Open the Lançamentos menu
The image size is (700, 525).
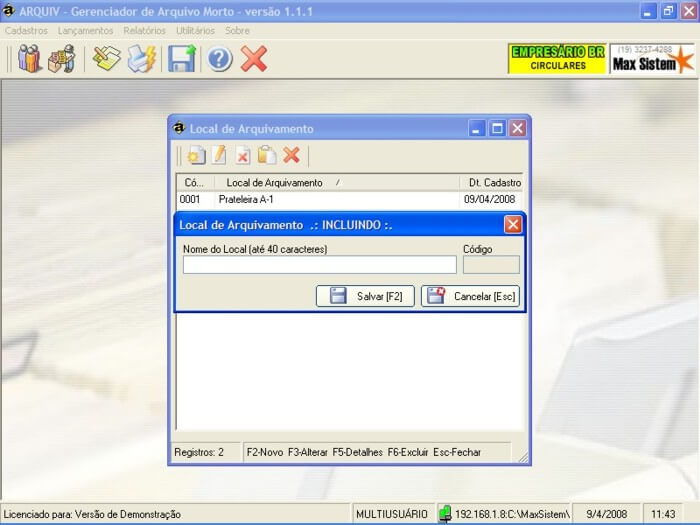[85, 31]
